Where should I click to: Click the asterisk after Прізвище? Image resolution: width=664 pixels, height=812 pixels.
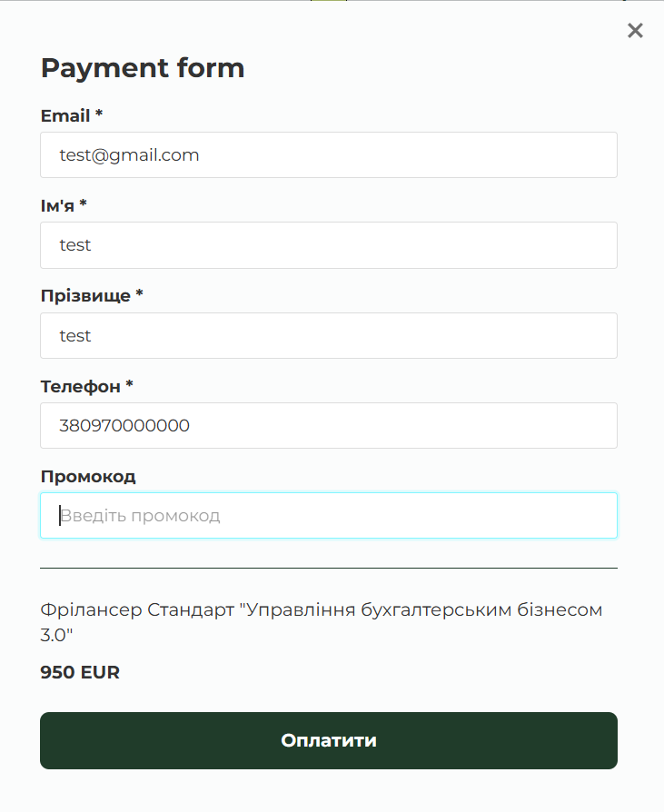coord(140,295)
